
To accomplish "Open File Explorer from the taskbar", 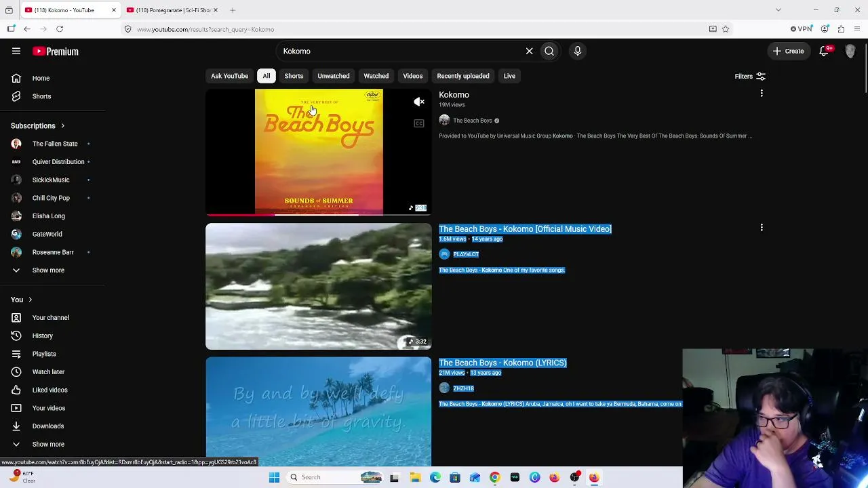I will click(415, 477).
